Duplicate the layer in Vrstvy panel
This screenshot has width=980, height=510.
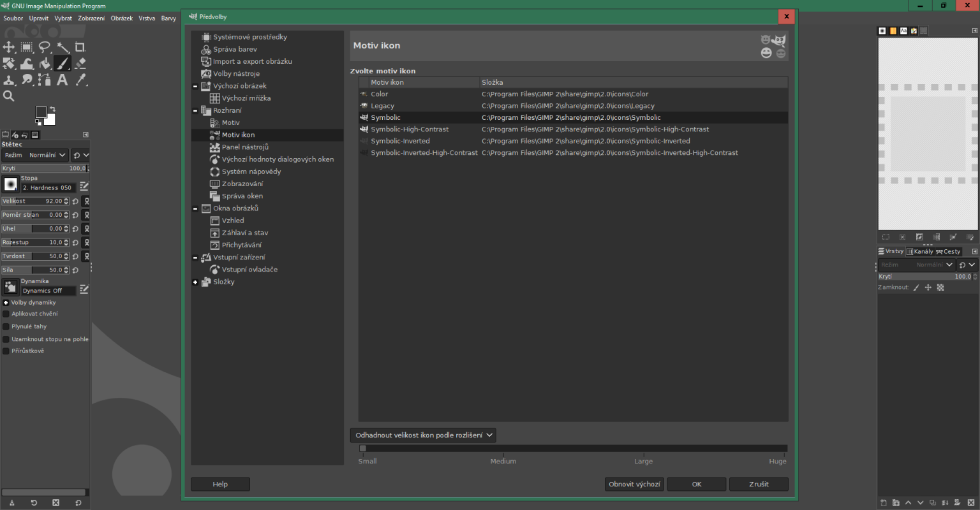(933, 503)
